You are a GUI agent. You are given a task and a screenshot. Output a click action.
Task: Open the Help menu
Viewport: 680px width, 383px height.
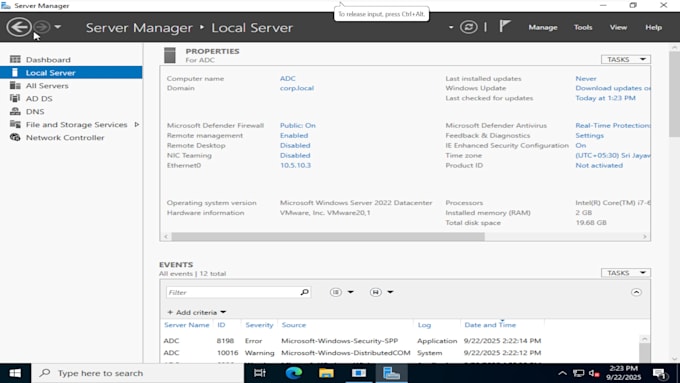[653, 27]
